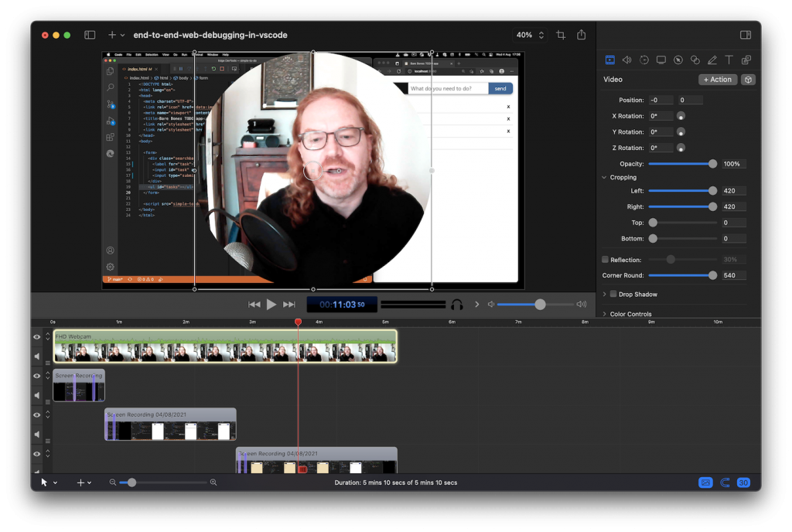Click the cube presets icon beside Action

coord(749,80)
